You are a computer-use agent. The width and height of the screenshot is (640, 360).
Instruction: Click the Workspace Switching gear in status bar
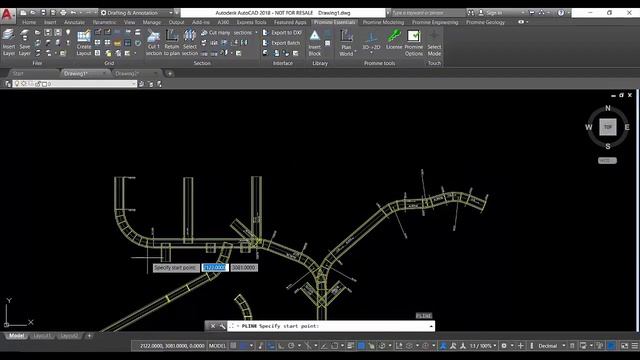(504, 346)
